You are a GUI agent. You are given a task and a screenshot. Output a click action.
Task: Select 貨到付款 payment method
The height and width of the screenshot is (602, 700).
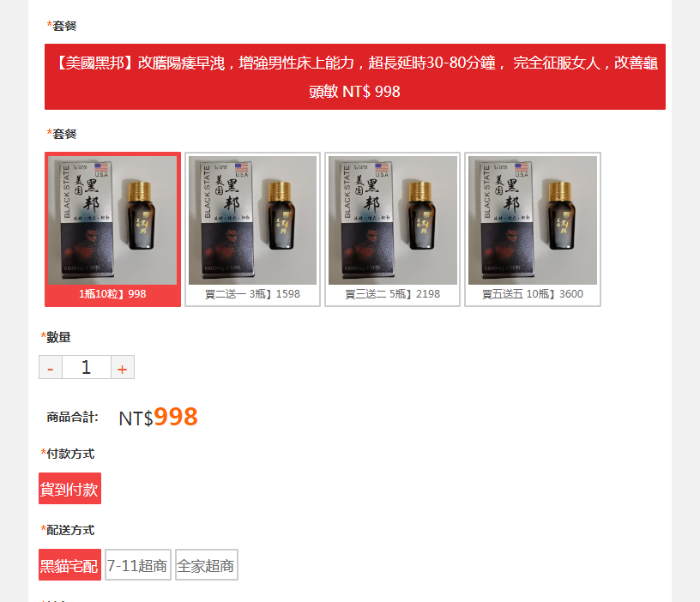click(69, 488)
